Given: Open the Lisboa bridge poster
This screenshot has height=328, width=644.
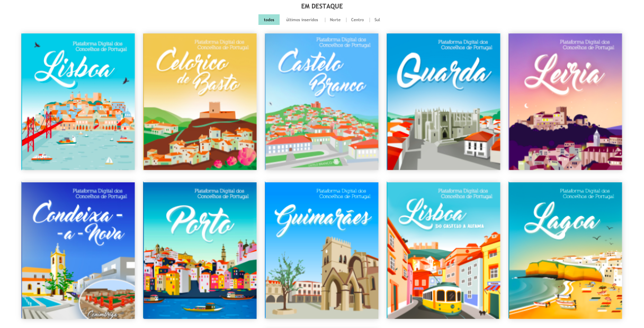Looking at the screenshot, I should click(78, 102).
